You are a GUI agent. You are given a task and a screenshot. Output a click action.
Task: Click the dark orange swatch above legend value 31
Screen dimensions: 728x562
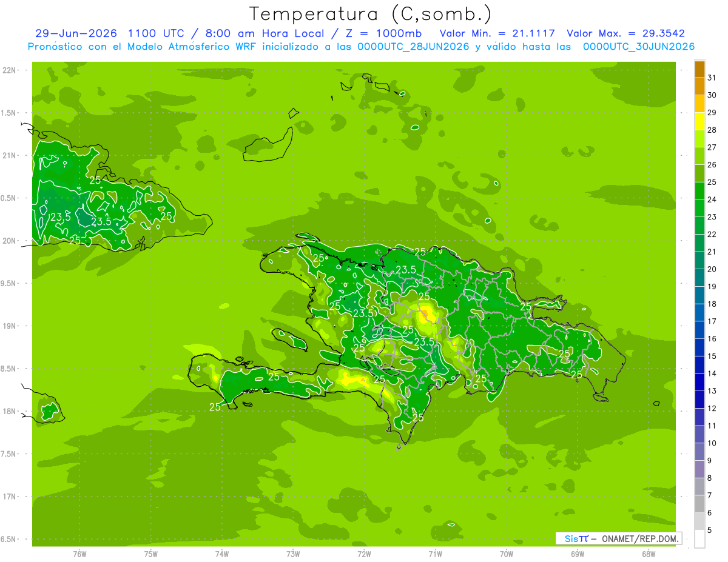(699, 69)
